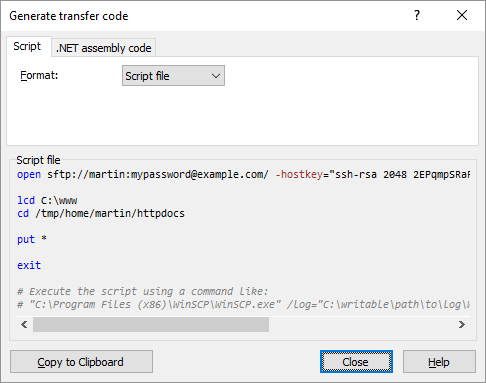Click the put * command line
This screenshot has height=383, width=486.
[32, 239]
